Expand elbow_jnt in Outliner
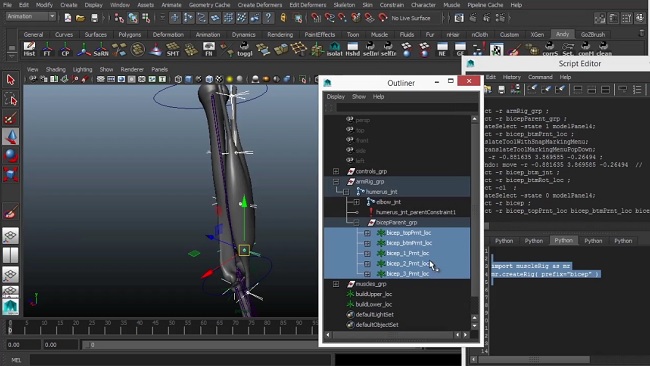Screen dimensions: 650x366 tap(357, 202)
